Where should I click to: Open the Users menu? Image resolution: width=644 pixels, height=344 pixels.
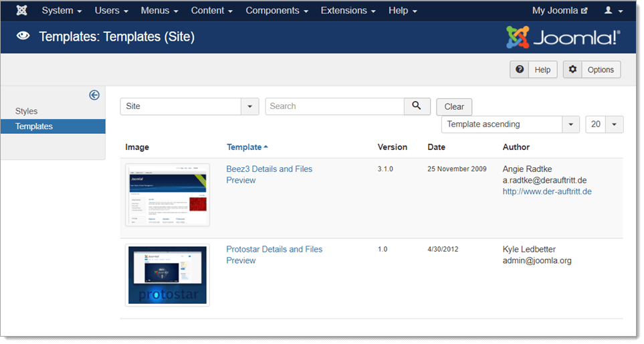[x=111, y=11]
